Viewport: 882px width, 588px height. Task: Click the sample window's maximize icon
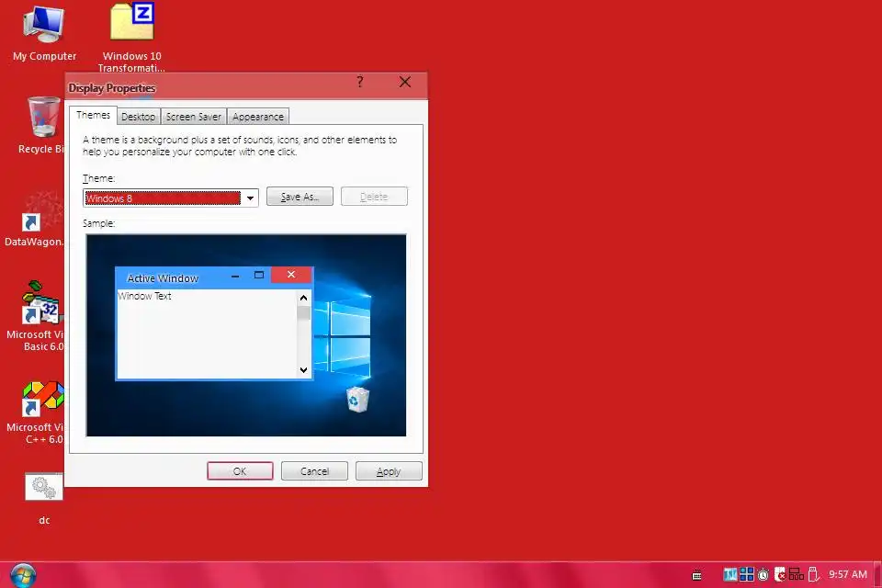(x=259, y=275)
